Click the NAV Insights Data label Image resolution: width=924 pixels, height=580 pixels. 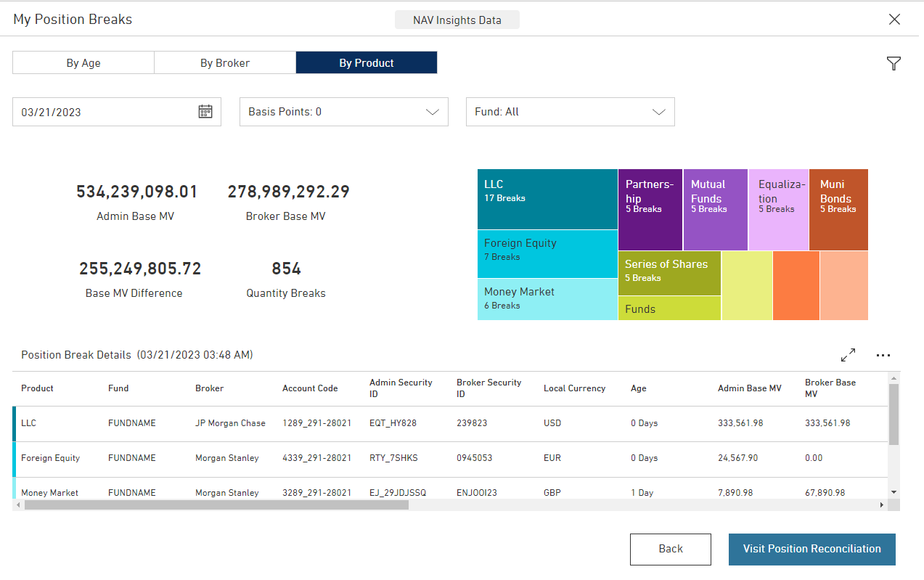[x=457, y=20]
